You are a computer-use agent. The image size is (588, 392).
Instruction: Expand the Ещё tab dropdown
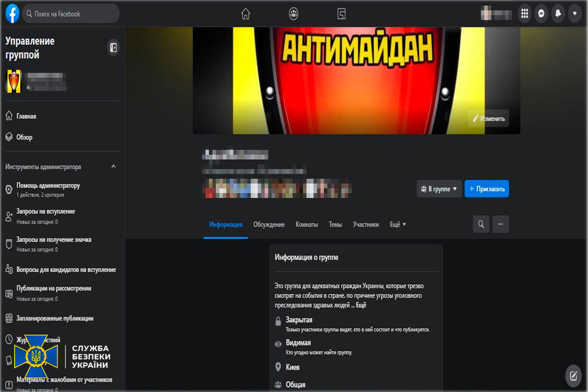pos(397,224)
